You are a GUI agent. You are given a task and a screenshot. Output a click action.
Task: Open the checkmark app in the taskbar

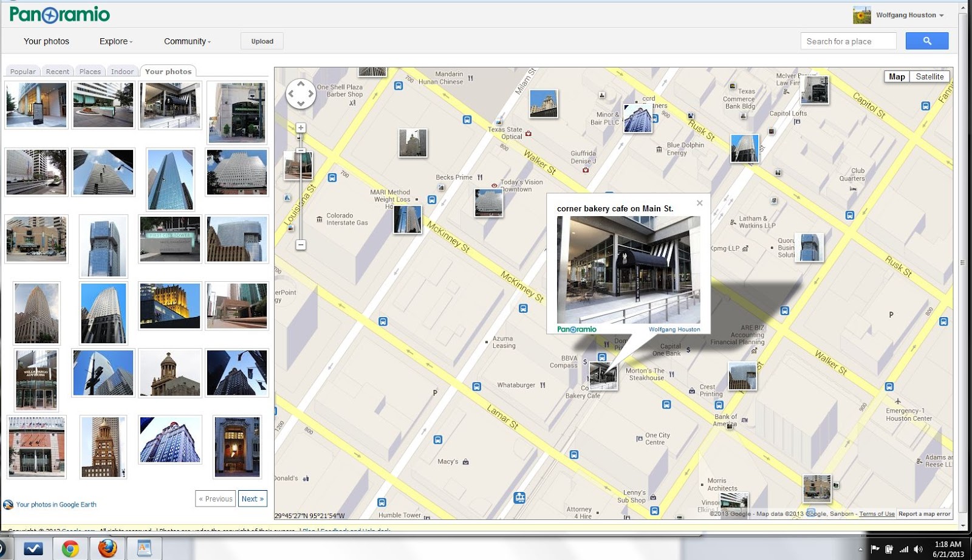(33, 548)
